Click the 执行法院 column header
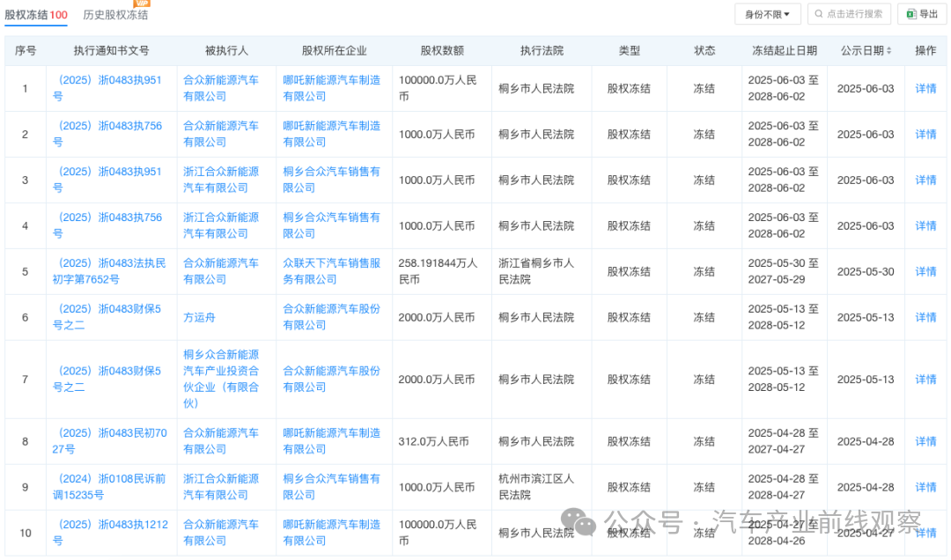Image resolution: width=951 pixels, height=560 pixels. [542, 51]
